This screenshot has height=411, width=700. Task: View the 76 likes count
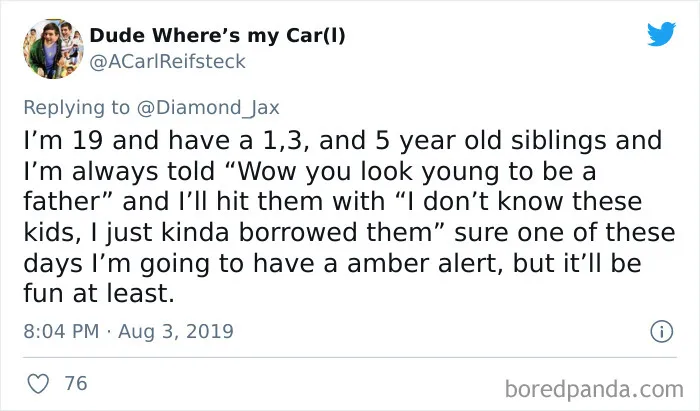pyautogui.click(x=76, y=383)
